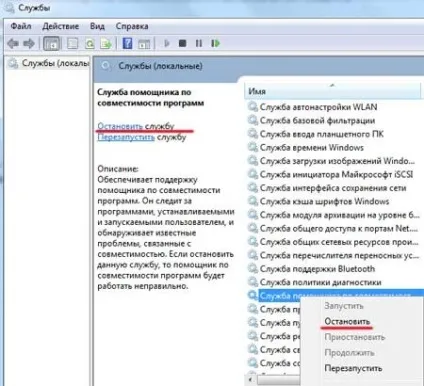
Task: Toggle the console tree pane icon
Action: pyautogui.click(x=52, y=43)
